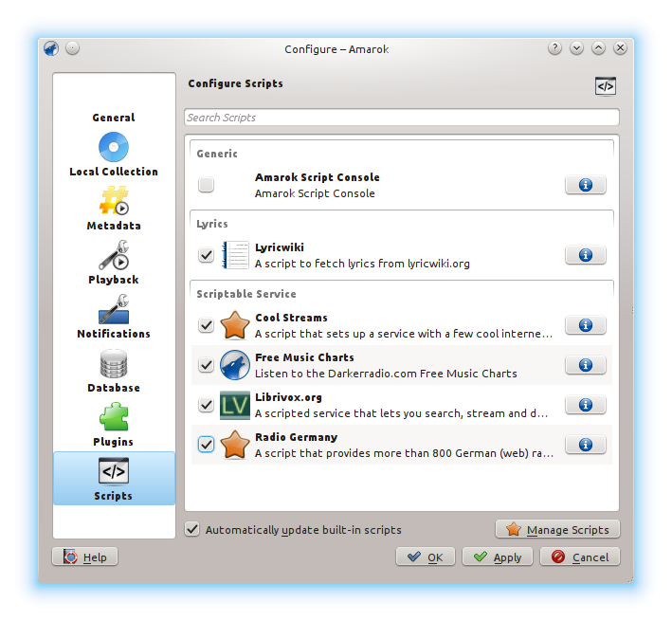
Task: Close the Configure – Amarok dialog
Action: [x=620, y=48]
